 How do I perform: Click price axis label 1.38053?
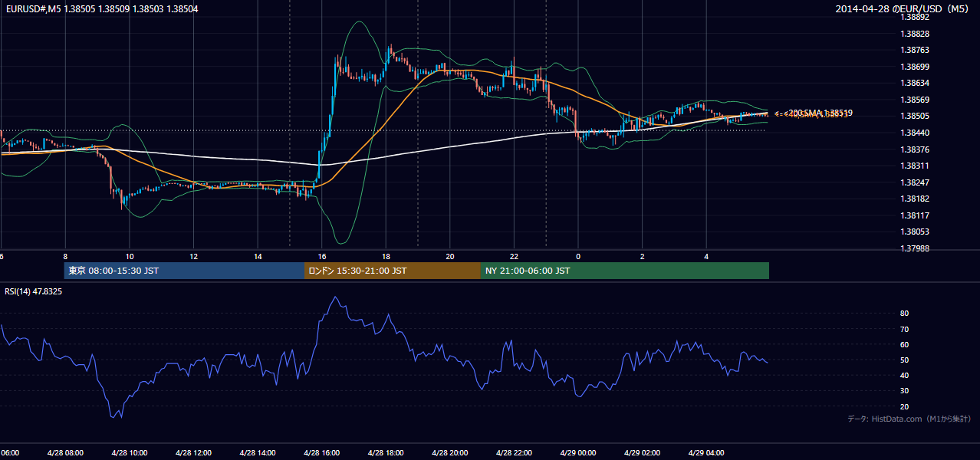(x=916, y=232)
